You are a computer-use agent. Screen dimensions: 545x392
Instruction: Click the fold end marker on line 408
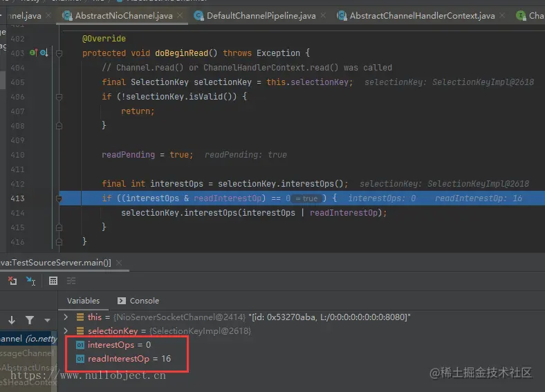(59, 126)
